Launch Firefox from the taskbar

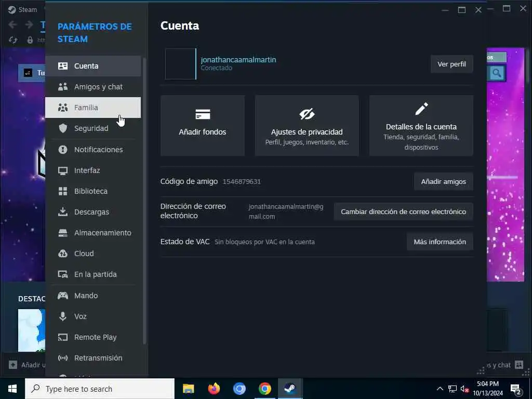pos(214,389)
